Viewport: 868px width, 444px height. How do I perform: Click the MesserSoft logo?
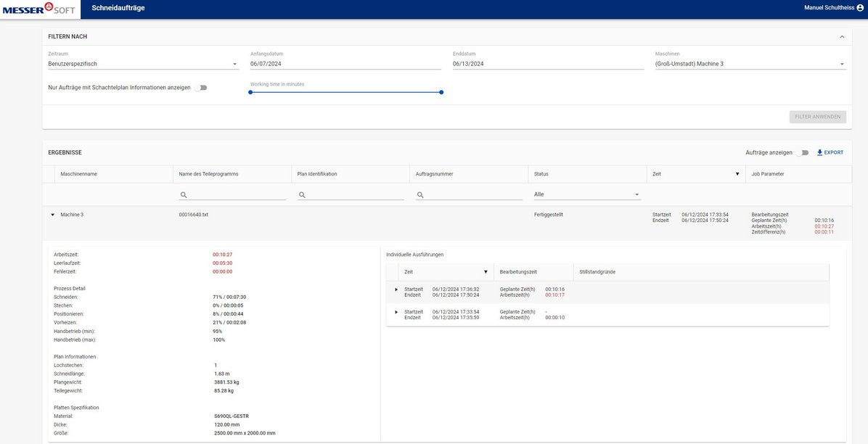(40, 9)
